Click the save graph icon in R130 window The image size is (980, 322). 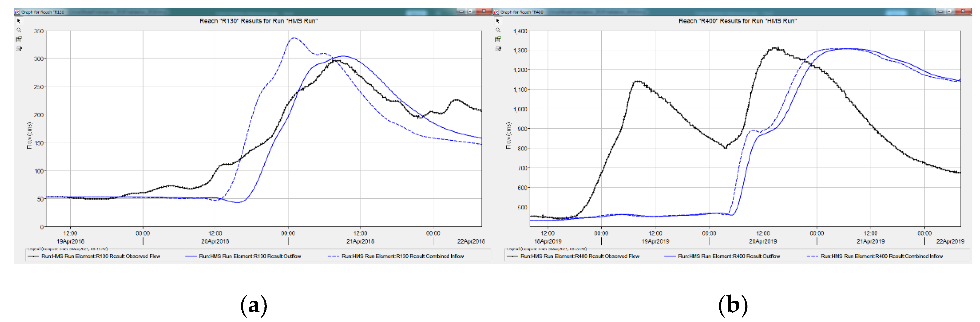pyautogui.click(x=19, y=39)
